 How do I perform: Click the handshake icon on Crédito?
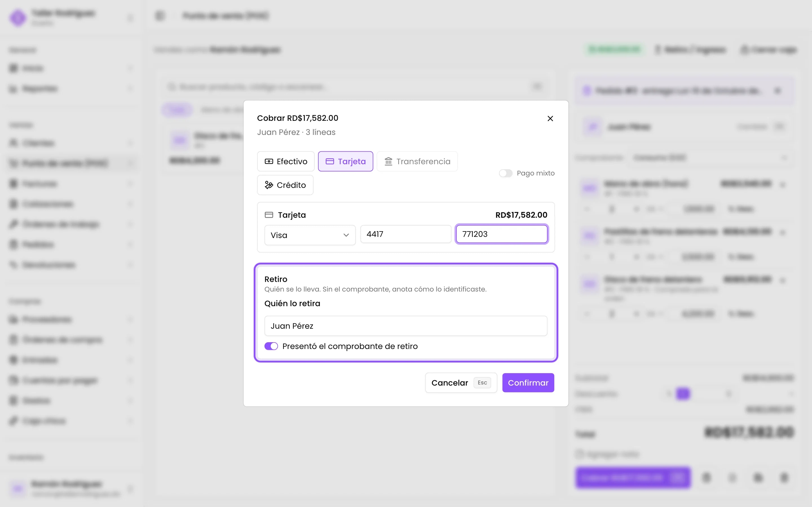269,185
